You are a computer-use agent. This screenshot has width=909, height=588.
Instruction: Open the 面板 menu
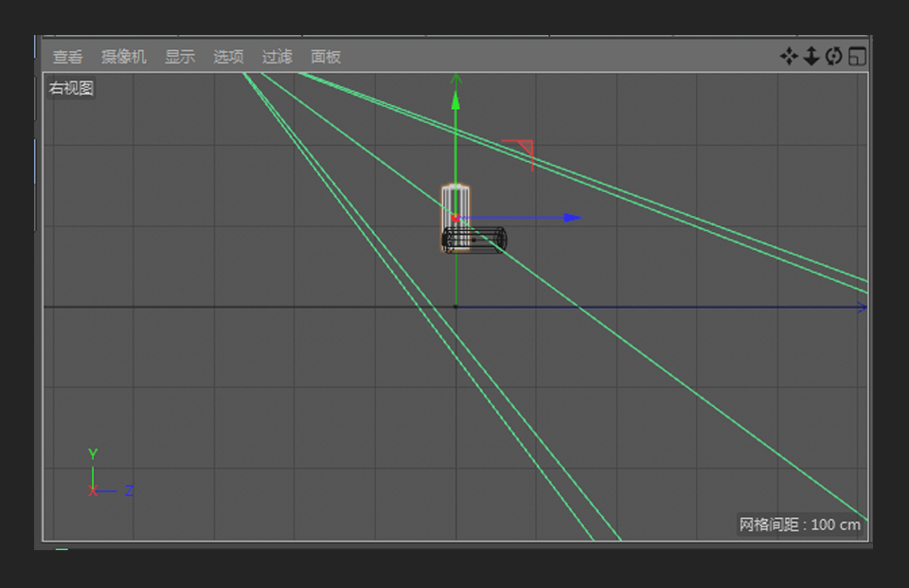(x=325, y=56)
